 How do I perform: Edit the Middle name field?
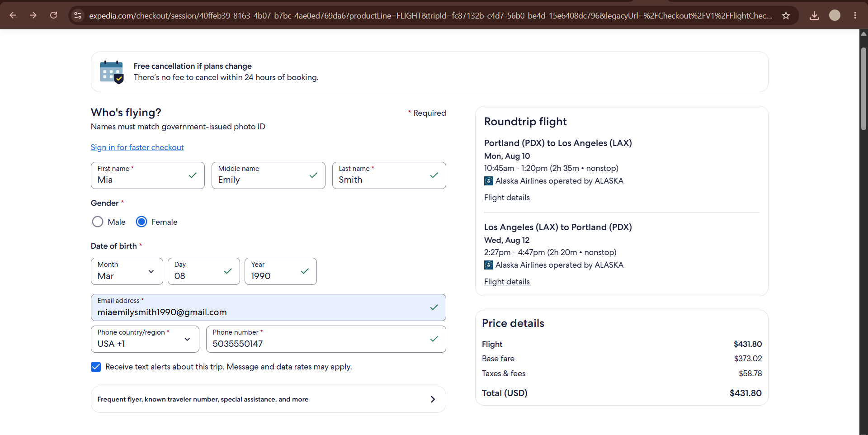tap(269, 175)
